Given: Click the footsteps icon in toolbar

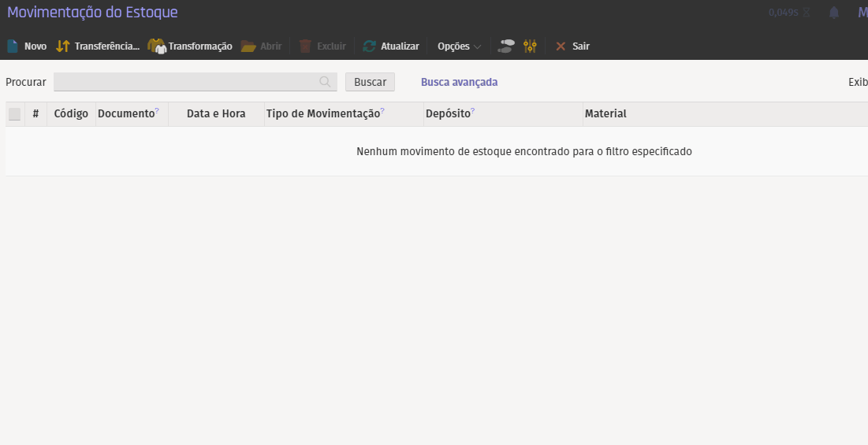Looking at the screenshot, I should pyautogui.click(x=506, y=46).
